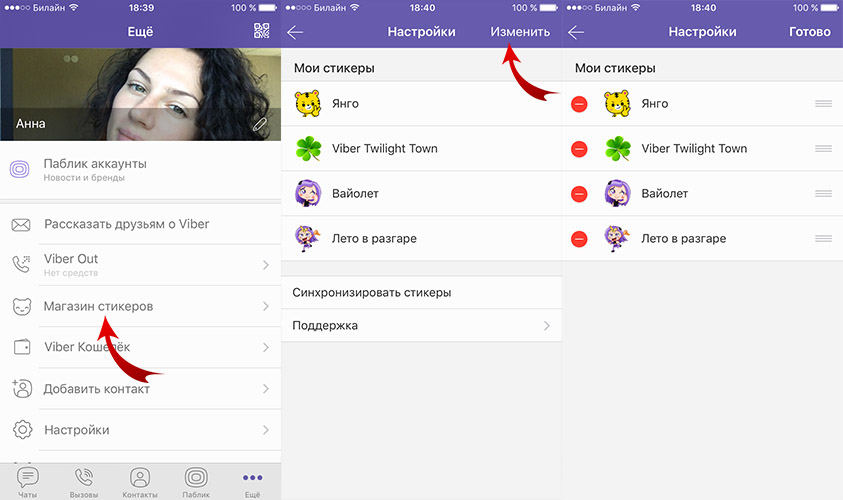Tap the Анна name on profile
This screenshot has height=500, width=843.
coord(31,124)
